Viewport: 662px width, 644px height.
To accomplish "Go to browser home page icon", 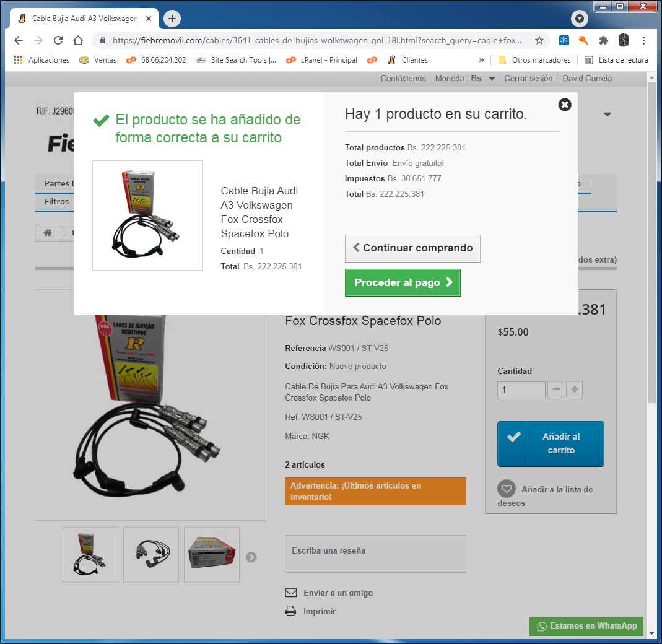I will (78, 40).
